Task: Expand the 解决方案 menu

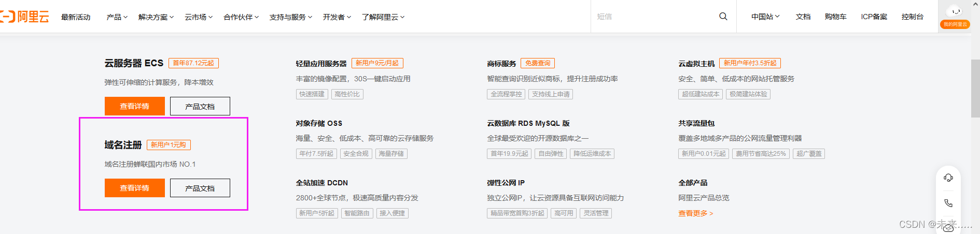Action: pos(156,17)
